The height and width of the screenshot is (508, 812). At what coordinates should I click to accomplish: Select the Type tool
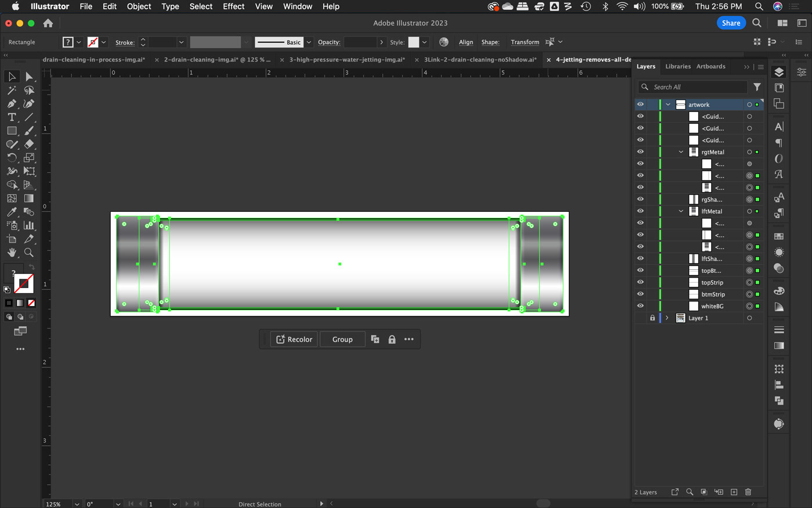point(12,117)
